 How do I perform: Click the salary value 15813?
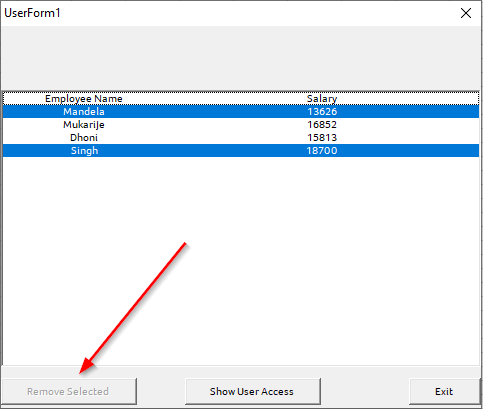322,138
